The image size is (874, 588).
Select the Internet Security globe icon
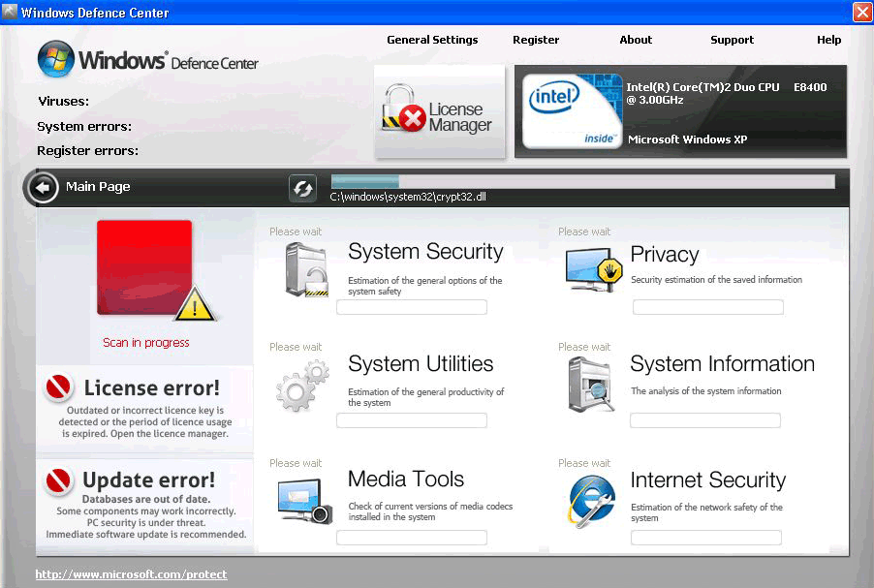point(588,498)
